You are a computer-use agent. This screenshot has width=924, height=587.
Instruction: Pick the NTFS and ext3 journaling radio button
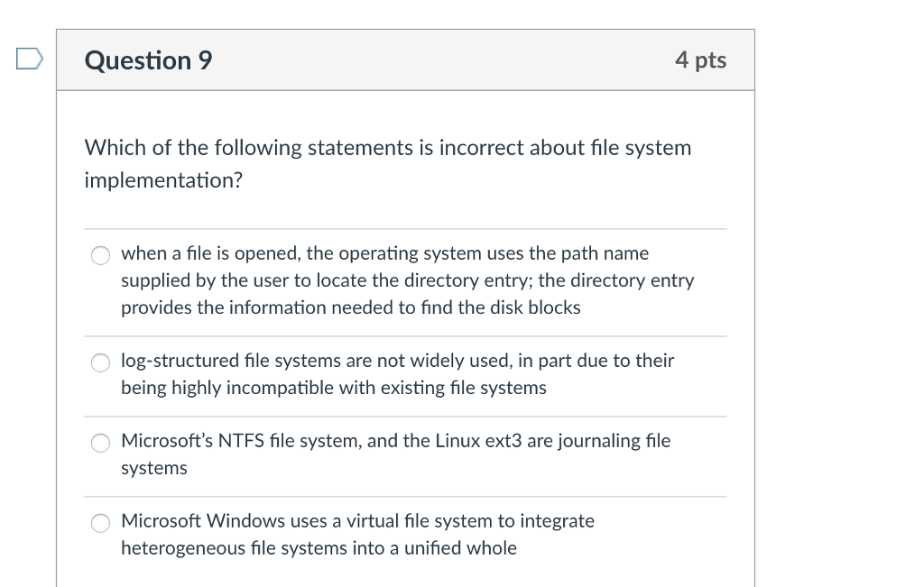tap(100, 443)
